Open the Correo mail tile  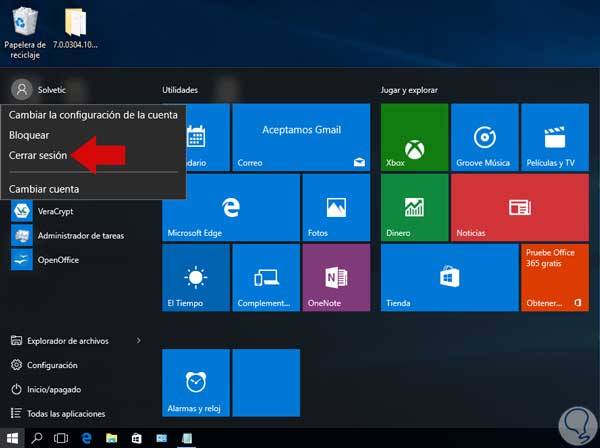coord(301,137)
